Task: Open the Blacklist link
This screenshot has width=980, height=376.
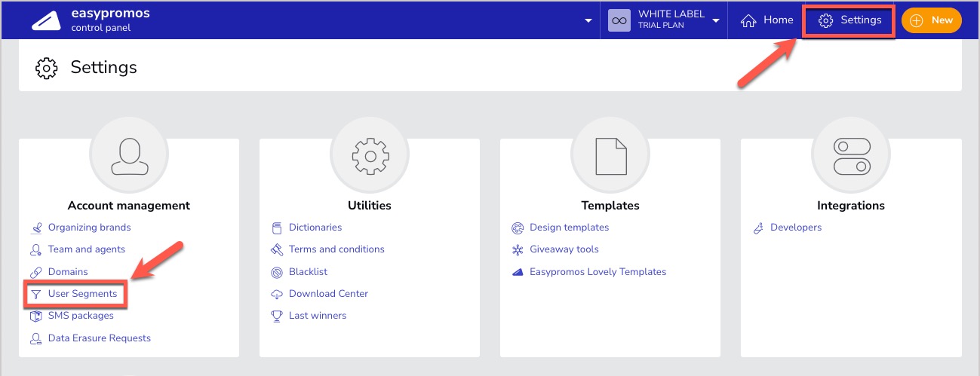Action: tap(308, 272)
